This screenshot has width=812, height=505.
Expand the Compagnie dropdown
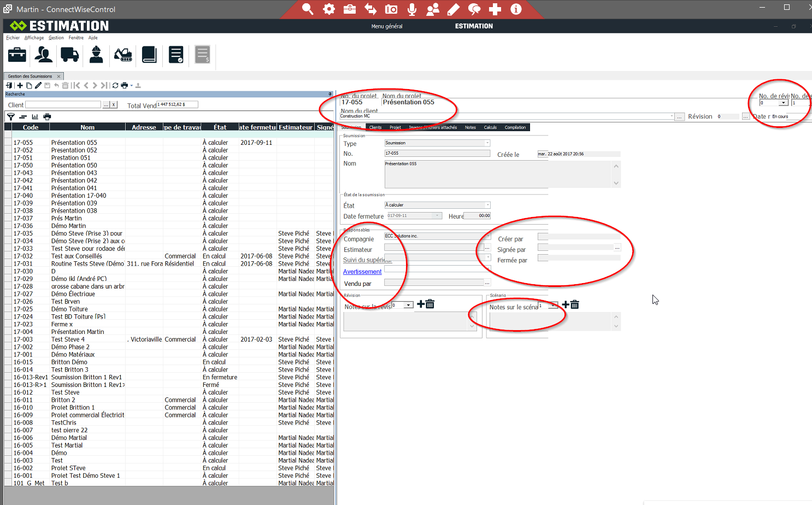tap(487, 236)
